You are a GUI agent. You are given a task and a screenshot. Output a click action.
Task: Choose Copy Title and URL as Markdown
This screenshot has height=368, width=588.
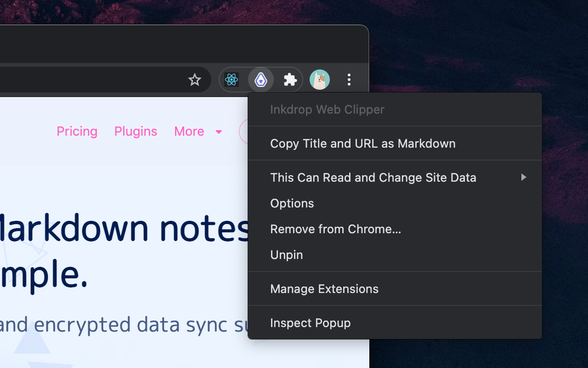pyautogui.click(x=395, y=144)
